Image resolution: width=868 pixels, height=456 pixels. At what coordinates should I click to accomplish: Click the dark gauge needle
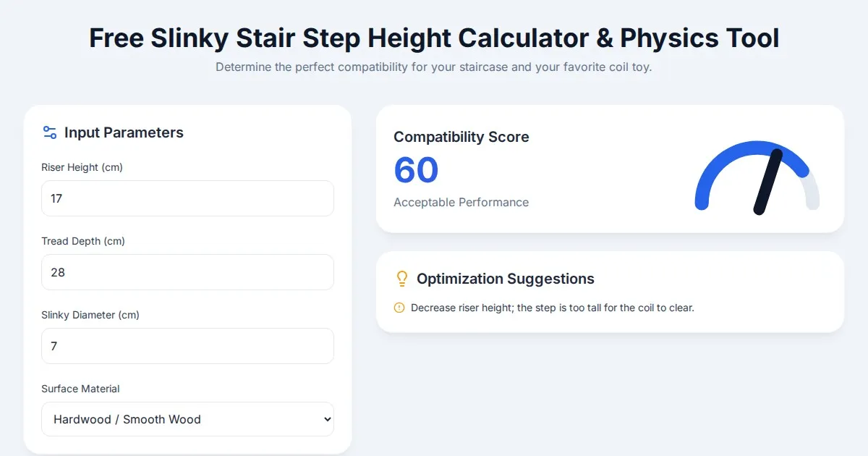pos(768,182)
